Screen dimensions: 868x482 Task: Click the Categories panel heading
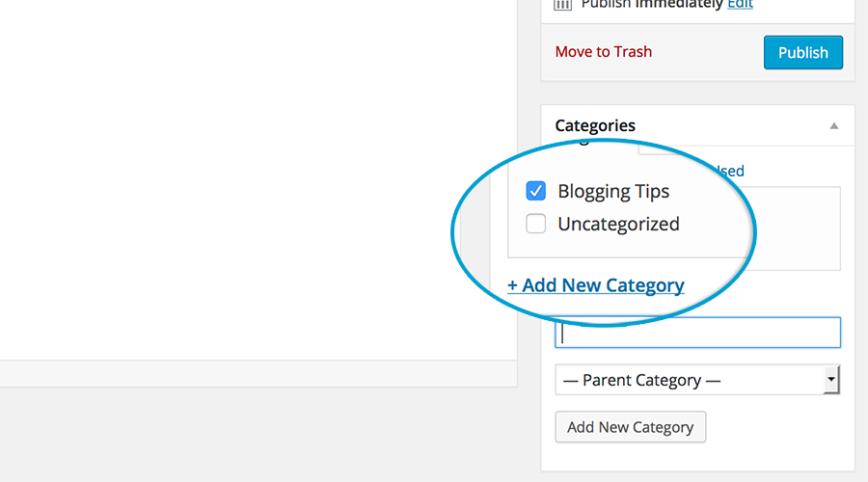tap(595, 125)
